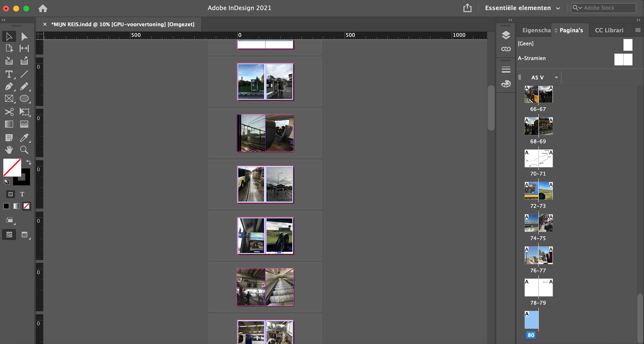644x344 pixels.
Task: Collapse right panel dock arrows
Action: pos(638,20)
